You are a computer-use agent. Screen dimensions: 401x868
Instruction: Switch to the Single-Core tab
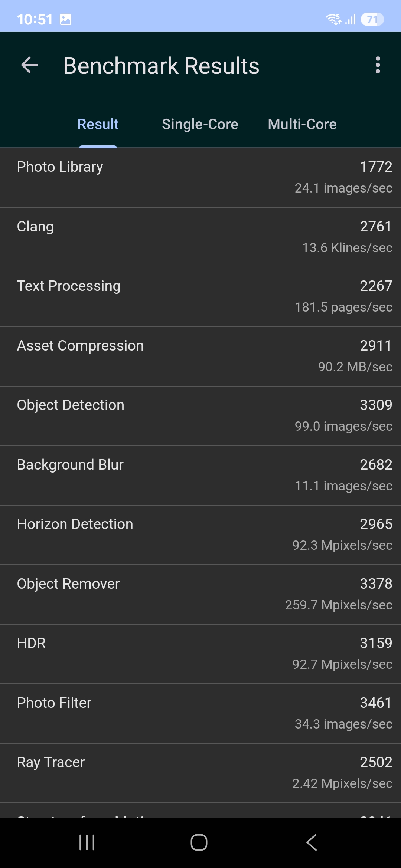[200, 124]
